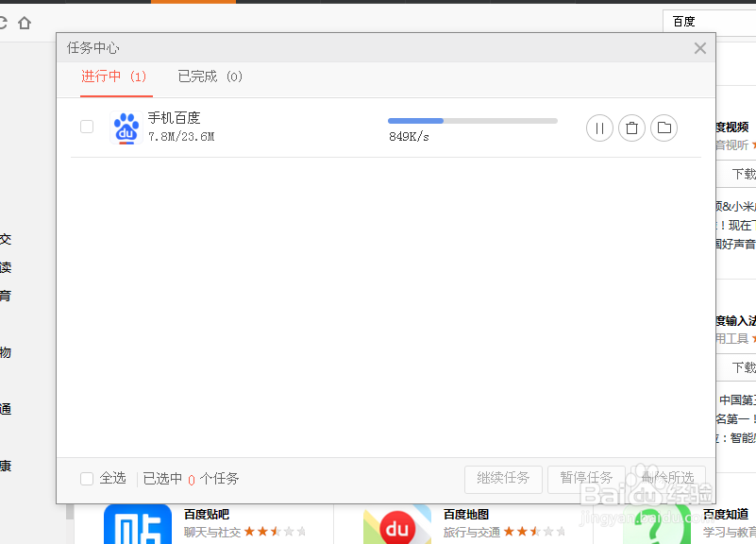This screenshot has width=756, height=544.
Task: Click the 手机百度 download progress bar
Action: click(473, 121)
